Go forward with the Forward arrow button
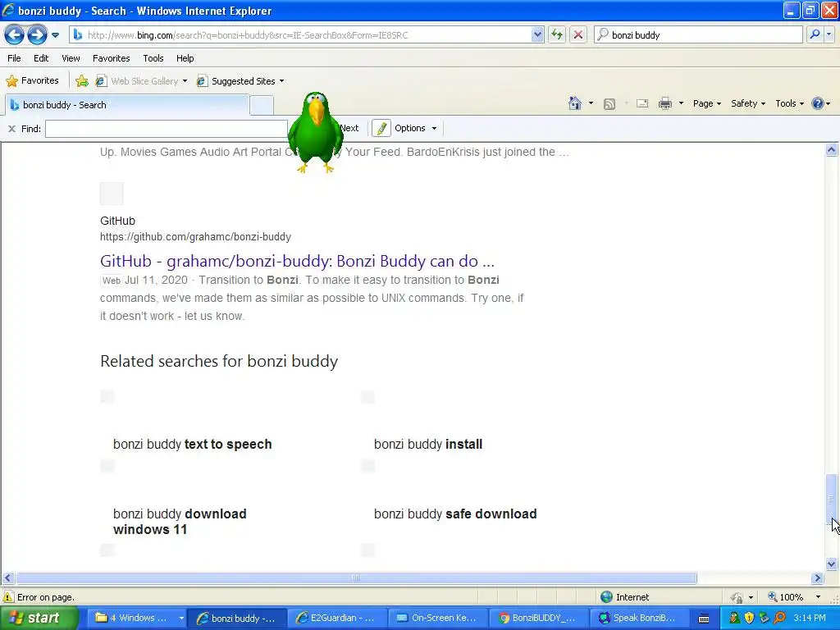Screen dimensions: 840x630 [37, 35]
